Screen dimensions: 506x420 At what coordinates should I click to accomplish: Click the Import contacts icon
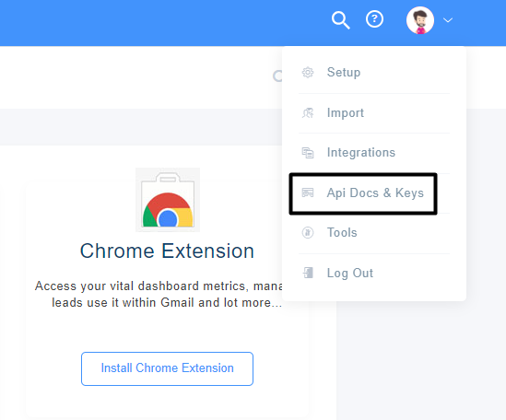click(308, 113)
